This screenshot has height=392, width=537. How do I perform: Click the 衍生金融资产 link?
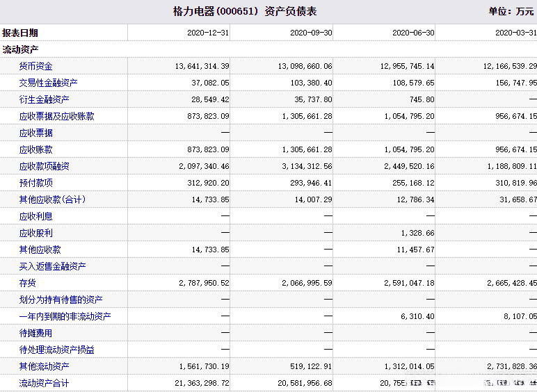pos(45,99)
